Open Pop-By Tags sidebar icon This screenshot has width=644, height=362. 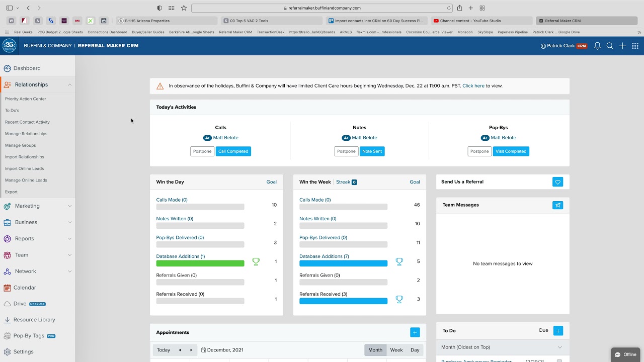[7, 336]
